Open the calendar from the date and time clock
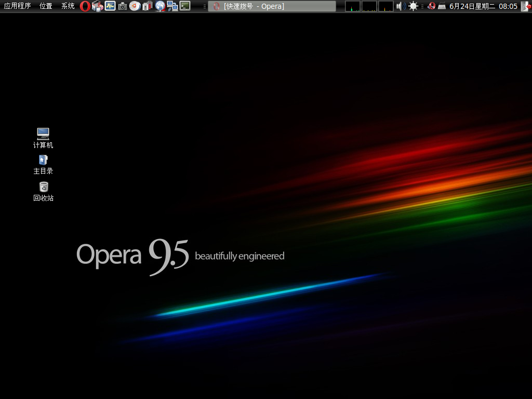532x399 pixels. [483, 6]
